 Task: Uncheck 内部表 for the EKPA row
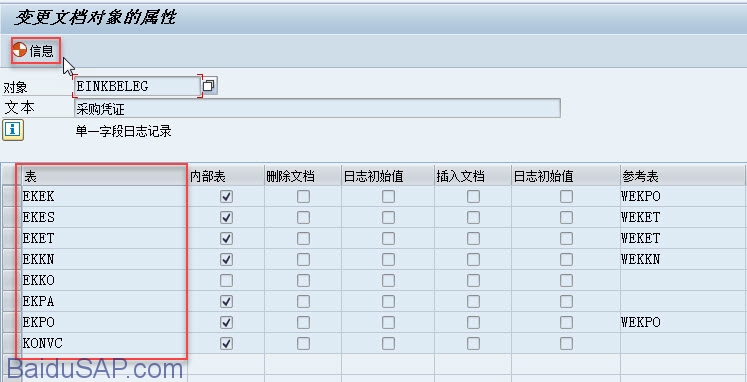226,301
